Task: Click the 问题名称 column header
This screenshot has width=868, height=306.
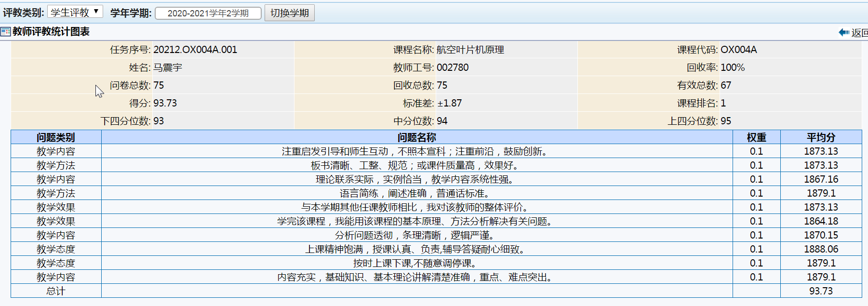Action: 417,137
